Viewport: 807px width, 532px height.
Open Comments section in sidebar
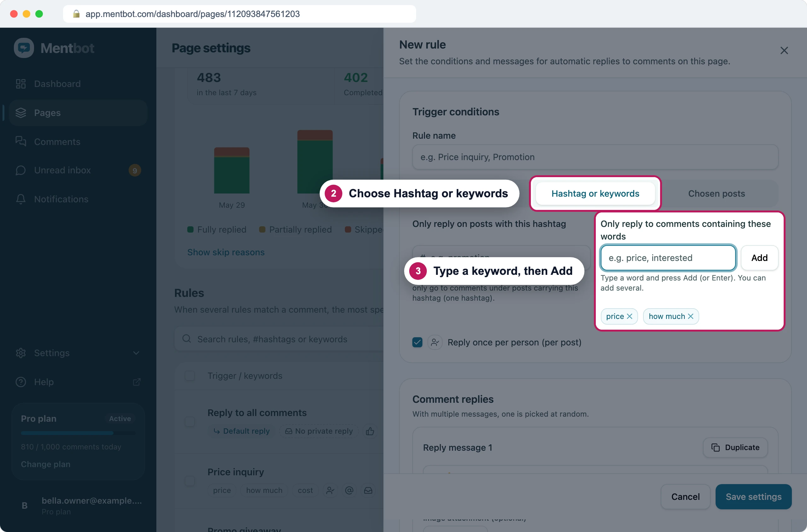78,142
